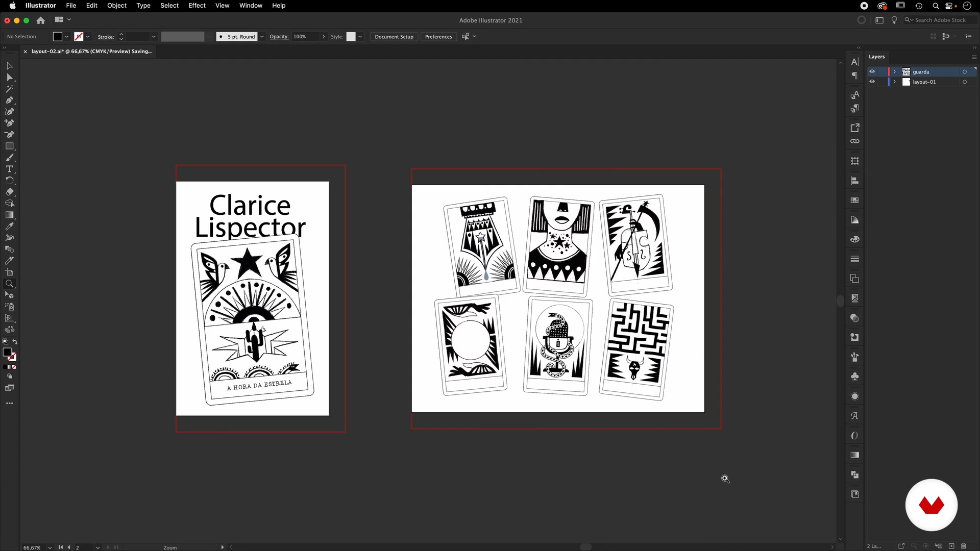Select the Direct Selection tool
Image resolution: width=980 pixels, height=551 pixels.
9,78
